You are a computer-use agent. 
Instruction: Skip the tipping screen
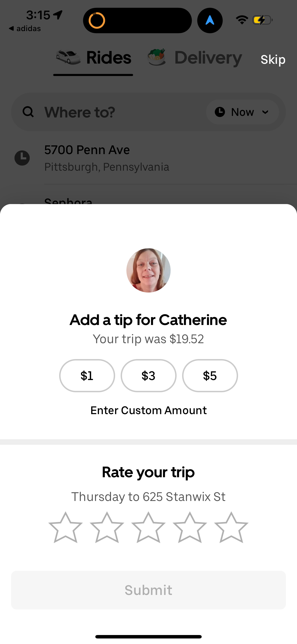pos(273,59)
